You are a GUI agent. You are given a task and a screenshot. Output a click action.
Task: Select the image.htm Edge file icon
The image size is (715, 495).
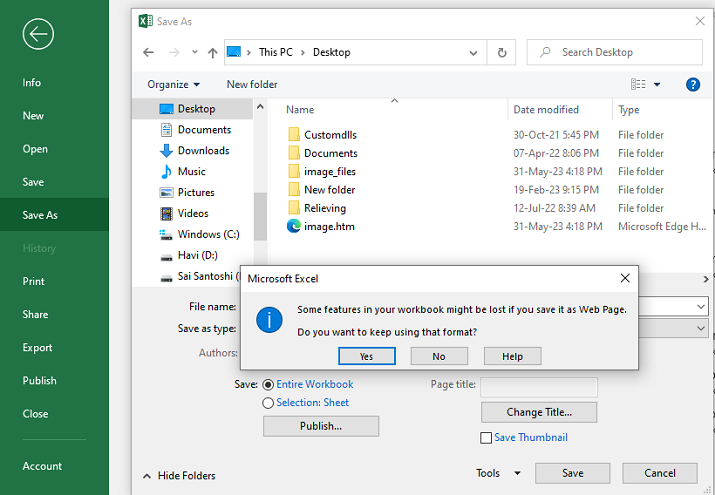tap(294, 227)
